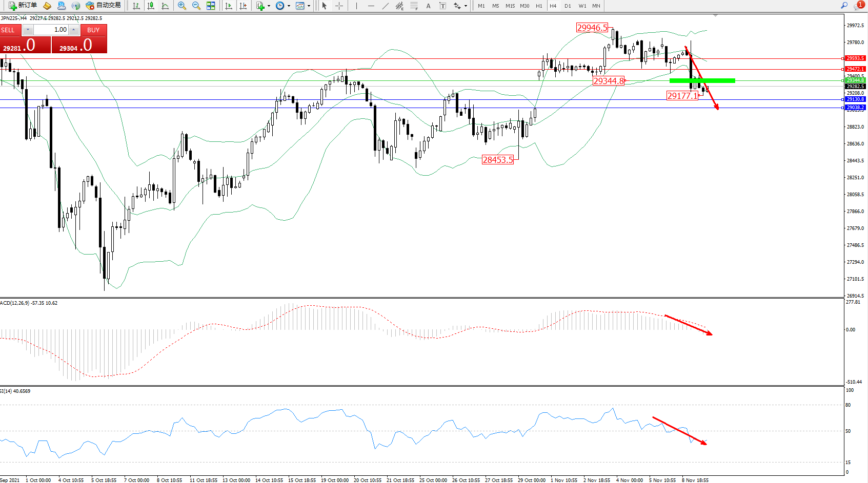Open the periodicity clock dropdown arrow

289,6
